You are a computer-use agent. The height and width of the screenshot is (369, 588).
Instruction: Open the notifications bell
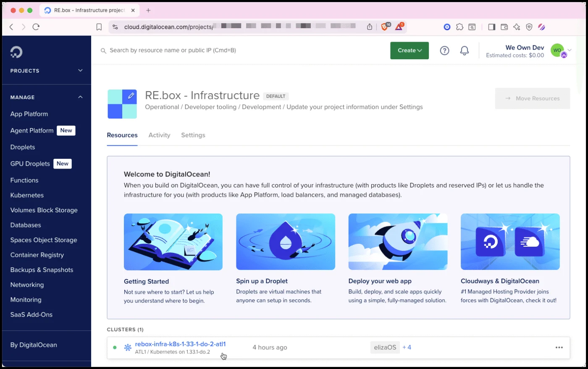(464, 50)
